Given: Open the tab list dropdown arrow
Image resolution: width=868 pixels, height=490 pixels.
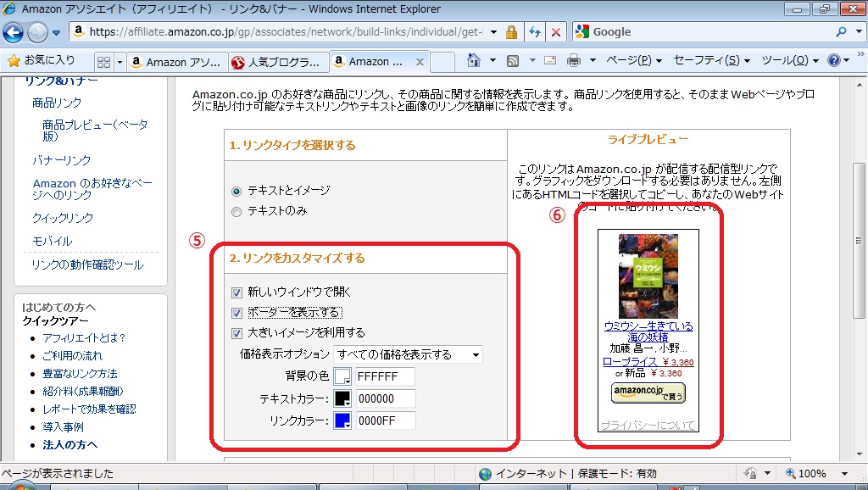Looking at the screenshot, I should click(x=120, y=62).
